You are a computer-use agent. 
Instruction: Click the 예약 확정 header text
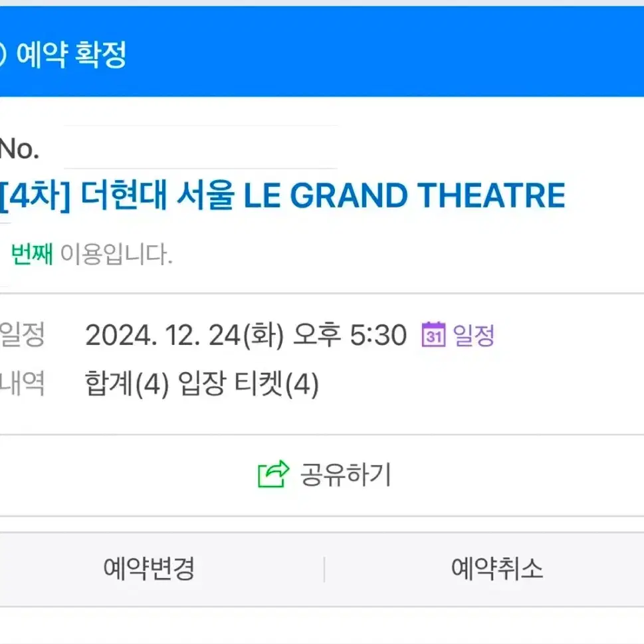[72, 54]
